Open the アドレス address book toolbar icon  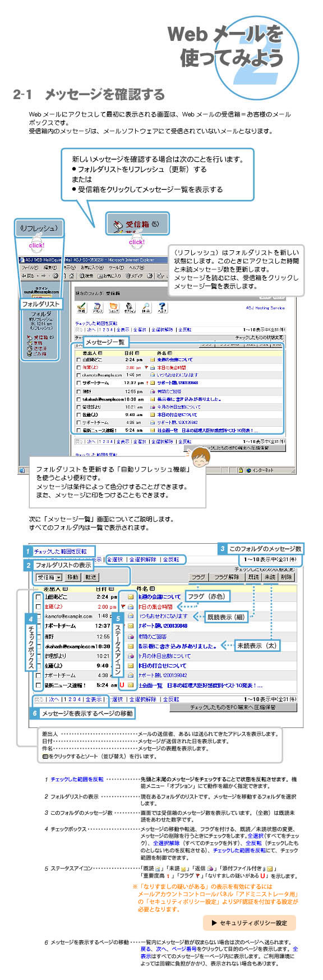point(98,307)
